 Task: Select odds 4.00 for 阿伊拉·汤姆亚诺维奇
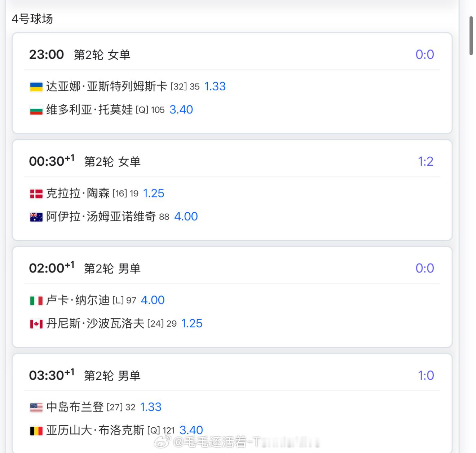pyautogui.click(x=186, y=216)
